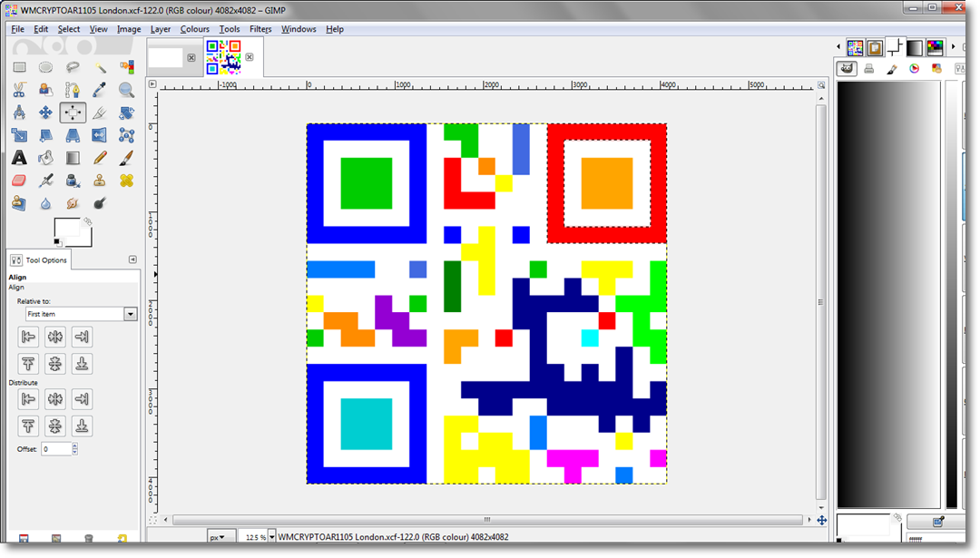This screenshot has width=980, height=558.
Task: Open the 12.5 % zoom dropdown
Action: point(271,537)
